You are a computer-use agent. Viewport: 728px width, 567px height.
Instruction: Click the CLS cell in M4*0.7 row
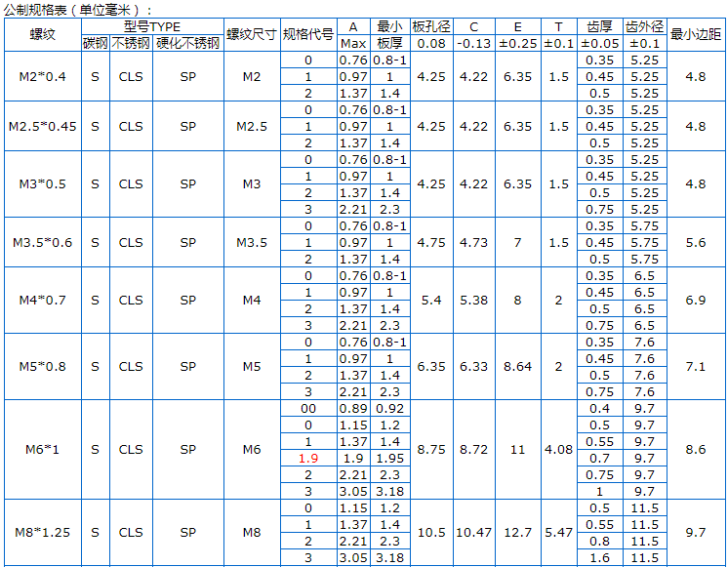point(131,301)
